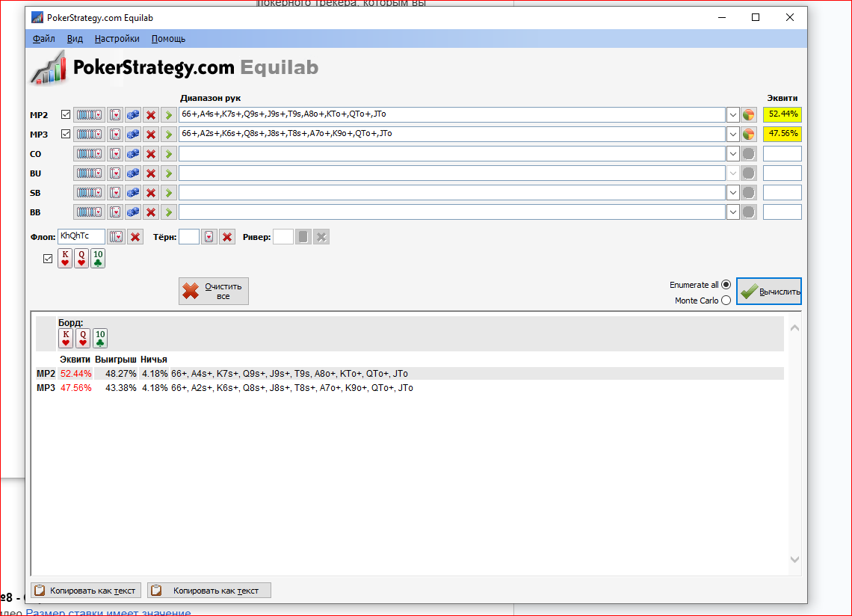Click green arrow in MP3 row
Screen dimensions: 852x616
(x=169, y=135)
